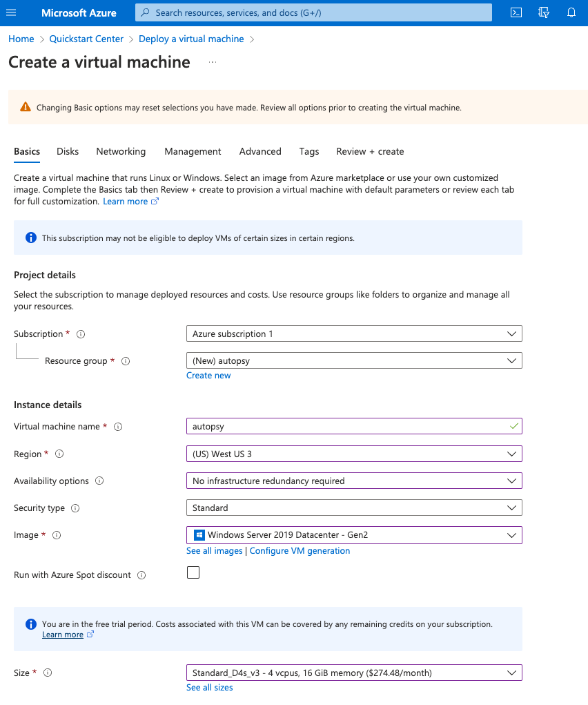This screenshot has width=588, height=705.
Task: Open the Directories and subscriptions filter icon
Action: 544,12
